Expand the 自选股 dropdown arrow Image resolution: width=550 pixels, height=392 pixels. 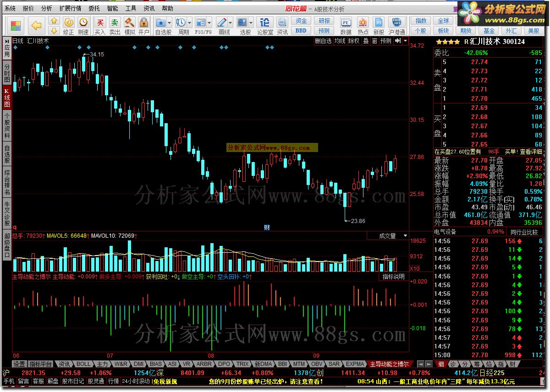pos(170,22)
